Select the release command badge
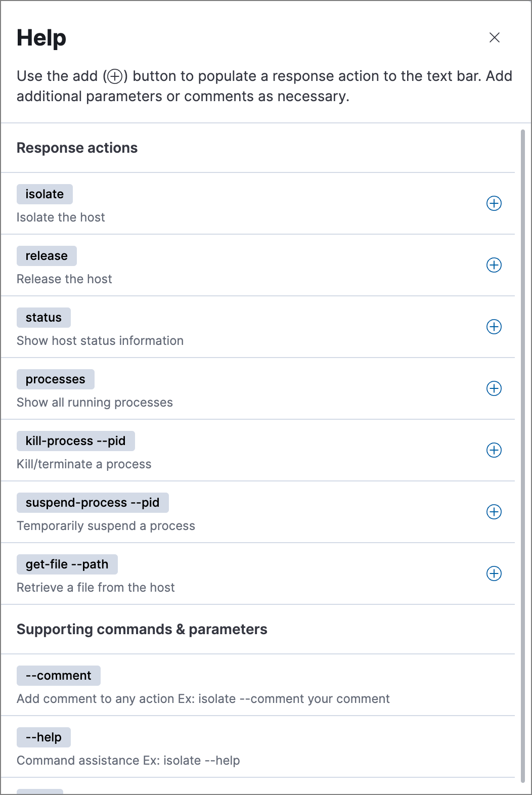The height and width of the screenshot is (795, 532). click(x=47, y=256)
